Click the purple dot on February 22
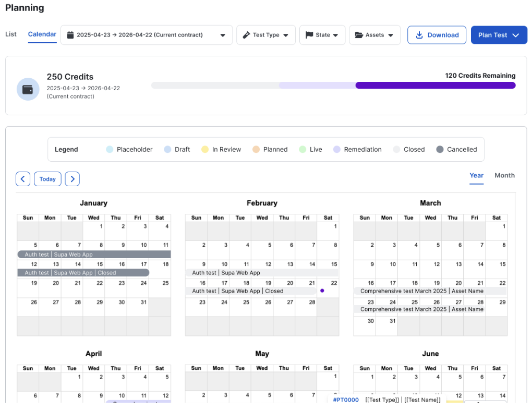 (322, 291)
